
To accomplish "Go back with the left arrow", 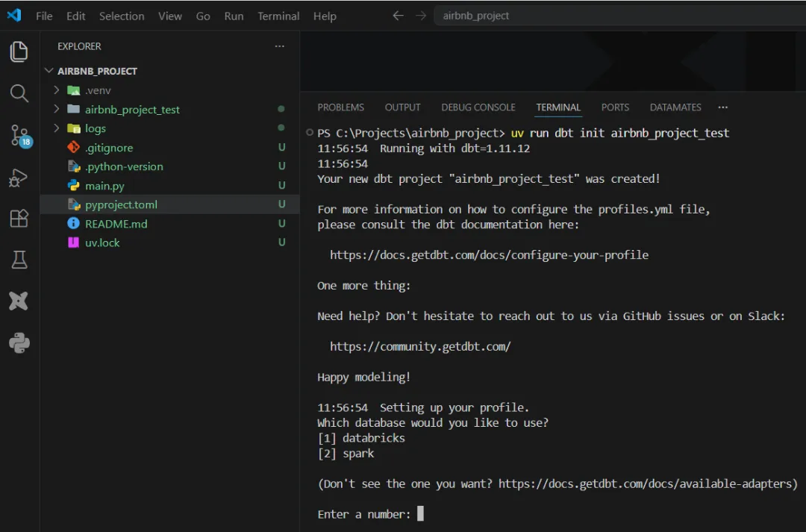I will coord(398,16).
